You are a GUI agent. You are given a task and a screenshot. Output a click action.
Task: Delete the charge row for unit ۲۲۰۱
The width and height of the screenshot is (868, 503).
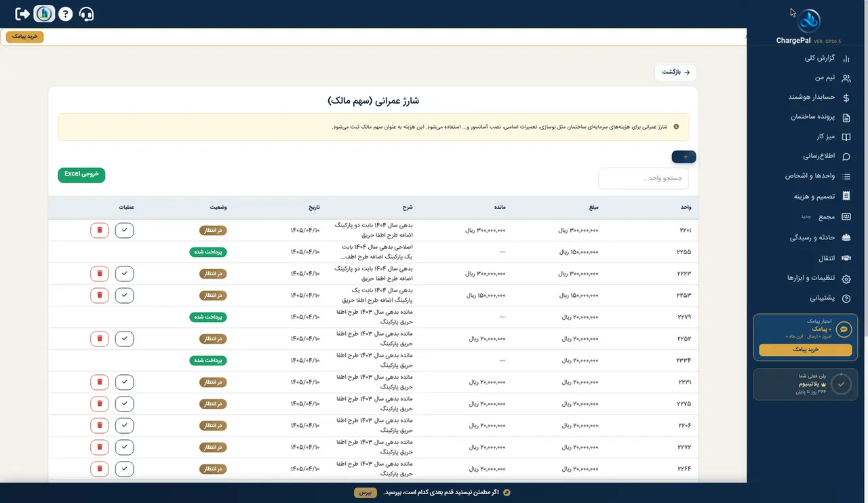100,230
